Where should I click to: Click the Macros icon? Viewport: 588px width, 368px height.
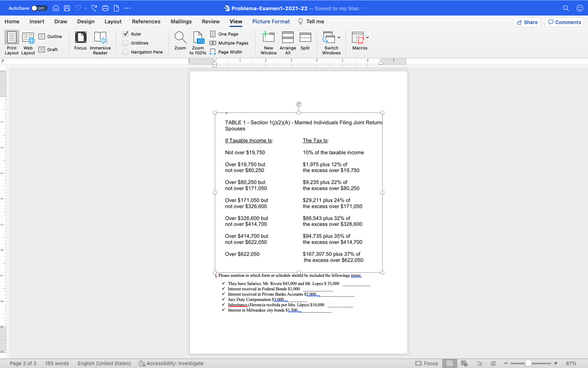click(x=358, y=38)
